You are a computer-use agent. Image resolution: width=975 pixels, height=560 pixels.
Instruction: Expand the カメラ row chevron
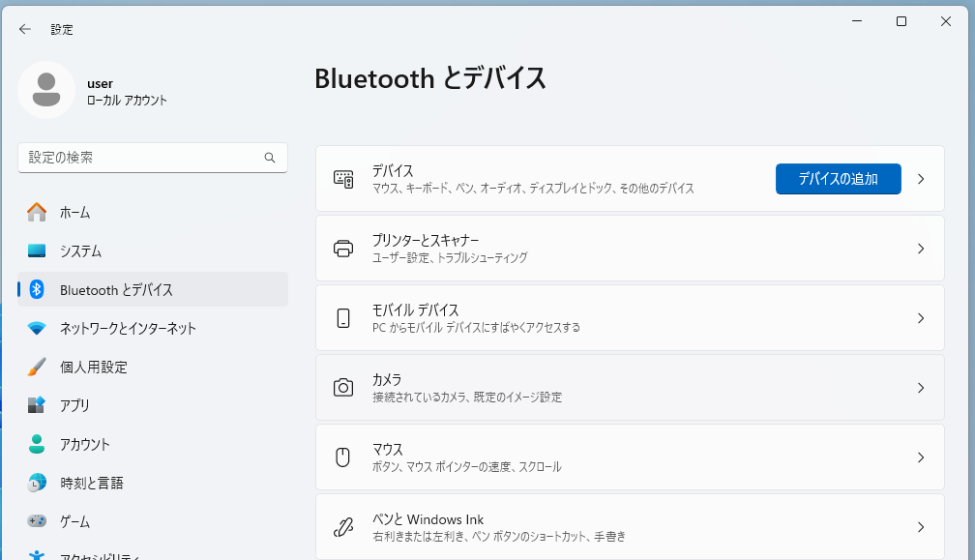pos(921,388)
